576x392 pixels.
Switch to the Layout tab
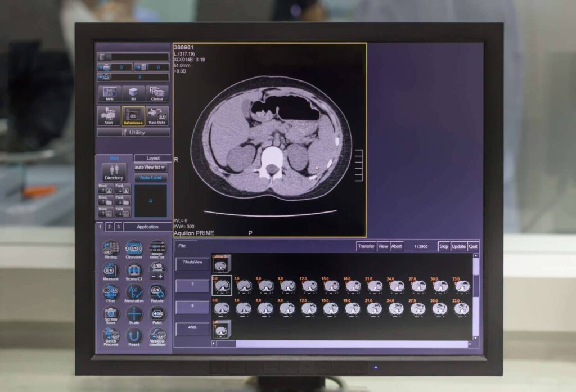click(153, 158)
